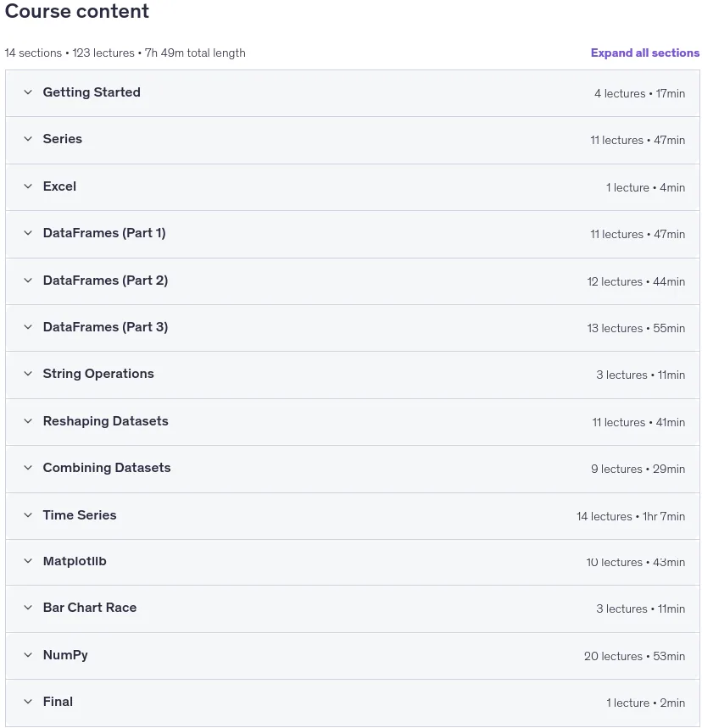Open DataFrames (Part 1) chevron arrow
This screenshot has width=702, height=728.
(28, 233)
